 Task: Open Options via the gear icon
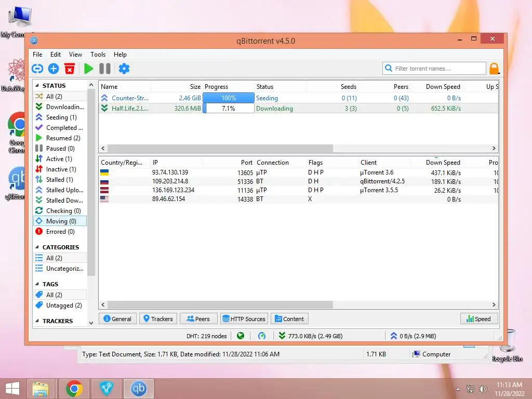tap(124, 69)
